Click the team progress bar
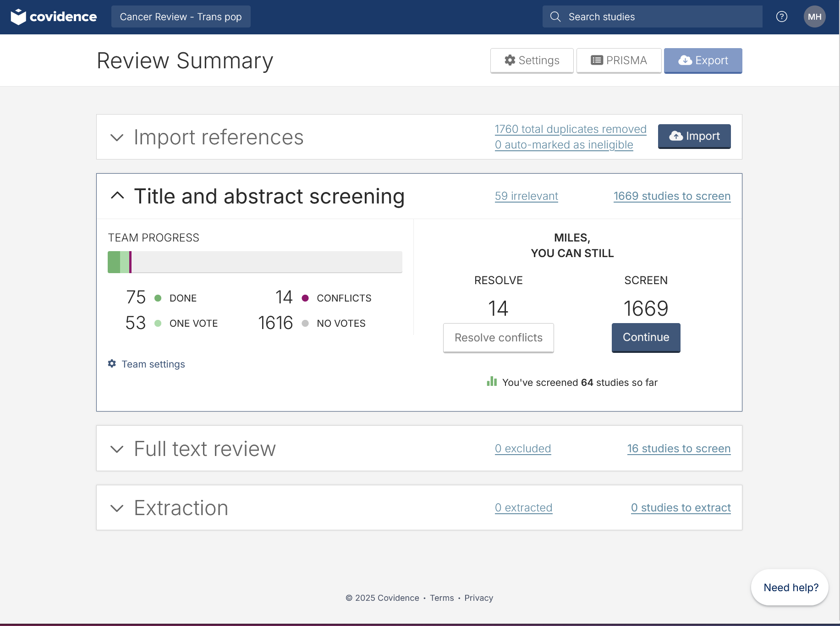Viewport: 840px width, 626px height. [x=255, y=262]
